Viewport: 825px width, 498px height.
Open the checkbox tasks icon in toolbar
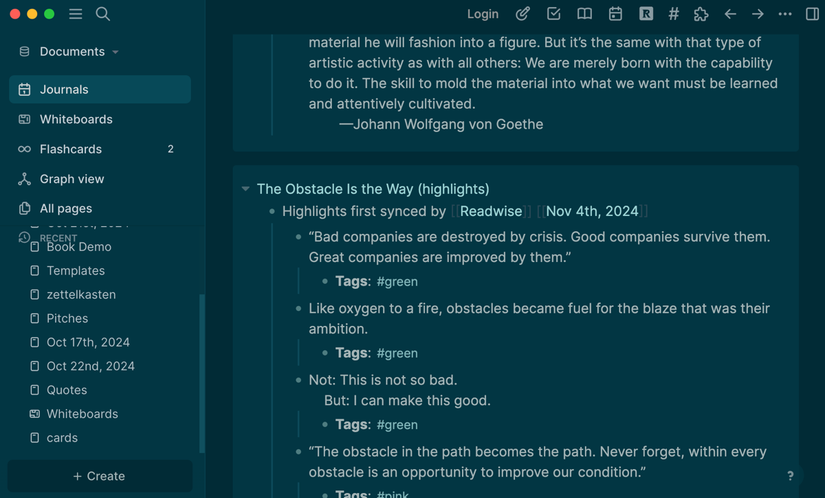(x=554, y=14)
